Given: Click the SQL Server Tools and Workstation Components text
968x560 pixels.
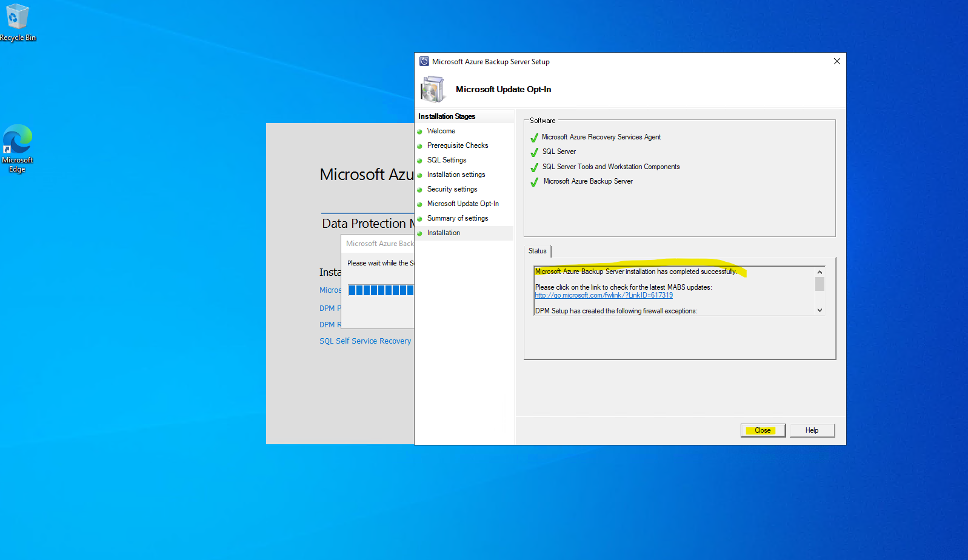Looking at the screenshot, I should point(611,167).
